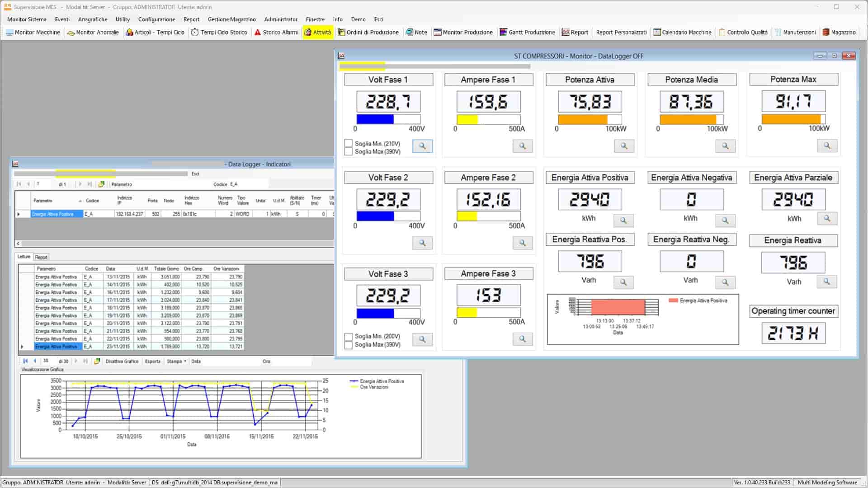
Task: Click magnifier under Ampere Fase 2 gauge
Action: click(523, 243)
